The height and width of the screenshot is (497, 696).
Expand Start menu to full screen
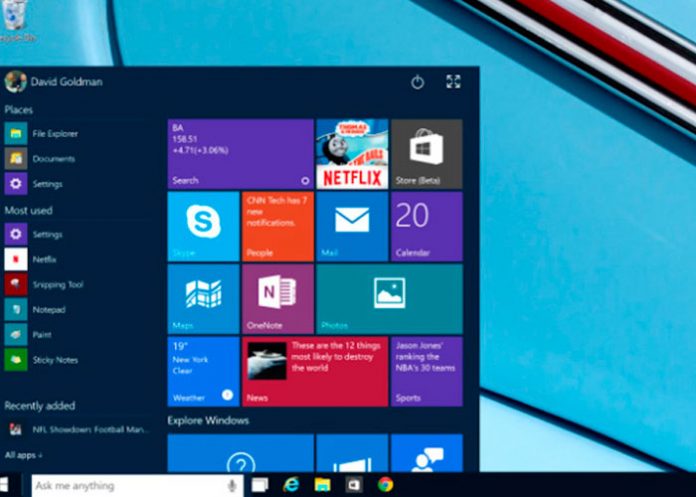453,82
